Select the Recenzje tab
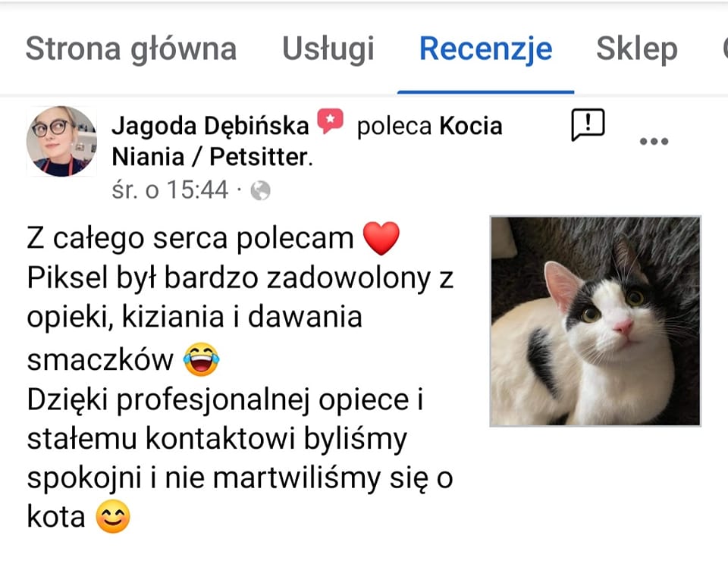Screen dimensions: 728x570 coord(485,49)
